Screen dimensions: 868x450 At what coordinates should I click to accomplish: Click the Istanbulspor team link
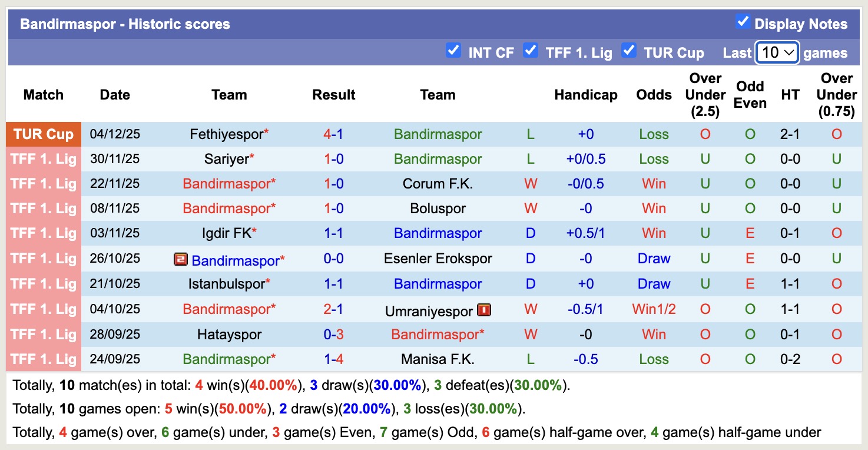[226, 284]
